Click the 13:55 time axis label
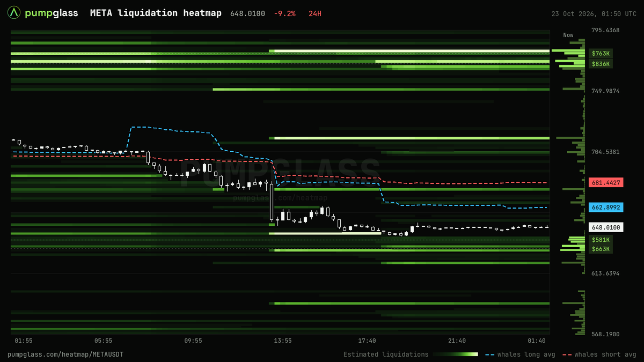The height and width of the screenshot is (362, 644). [x=283, y=341]
